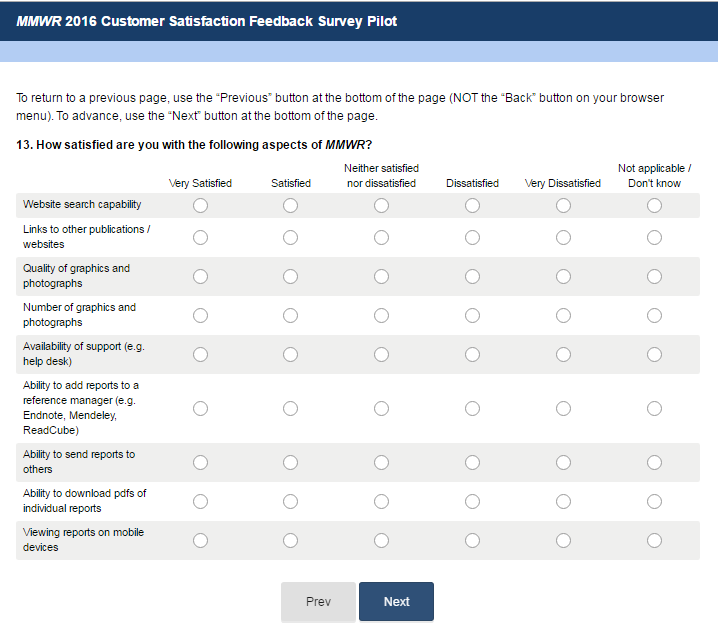Choose Very Satisfied for reference manager ability
The height and width of the screenshot is (632, 718).
click(x=200, y=408)
